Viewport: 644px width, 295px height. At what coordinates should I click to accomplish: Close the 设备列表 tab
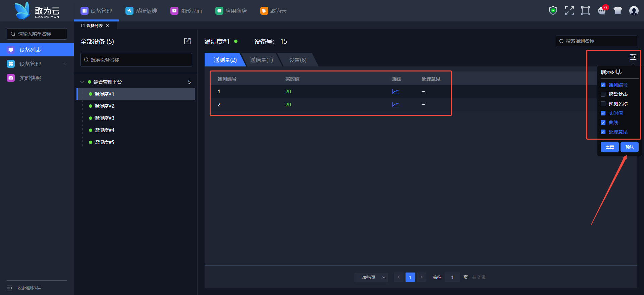[x=107, y=26]
